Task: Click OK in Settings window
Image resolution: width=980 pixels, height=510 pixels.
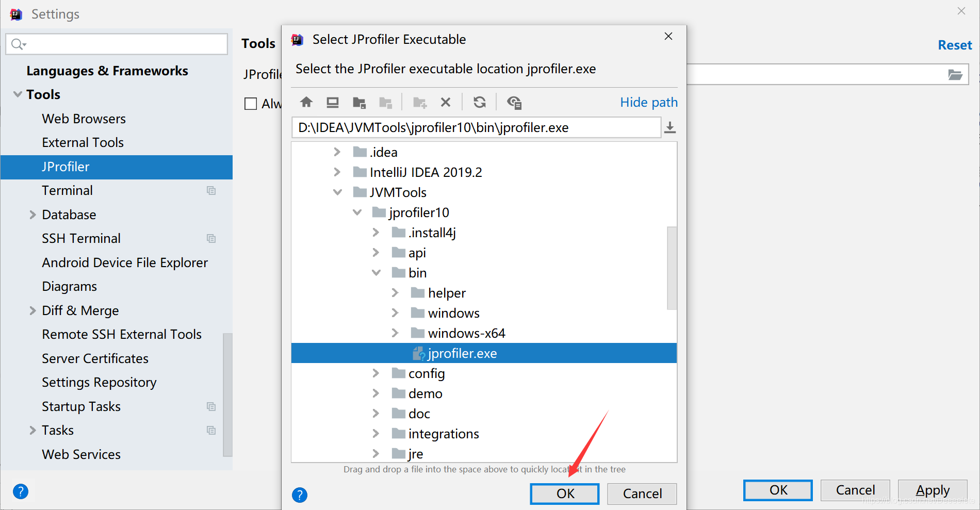Action: click(x=778, y=490)
